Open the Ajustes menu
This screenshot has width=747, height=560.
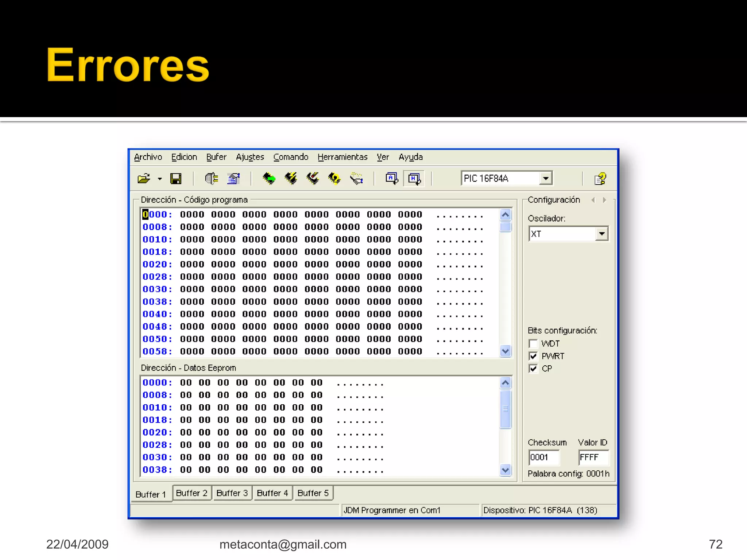pos(250,157)
